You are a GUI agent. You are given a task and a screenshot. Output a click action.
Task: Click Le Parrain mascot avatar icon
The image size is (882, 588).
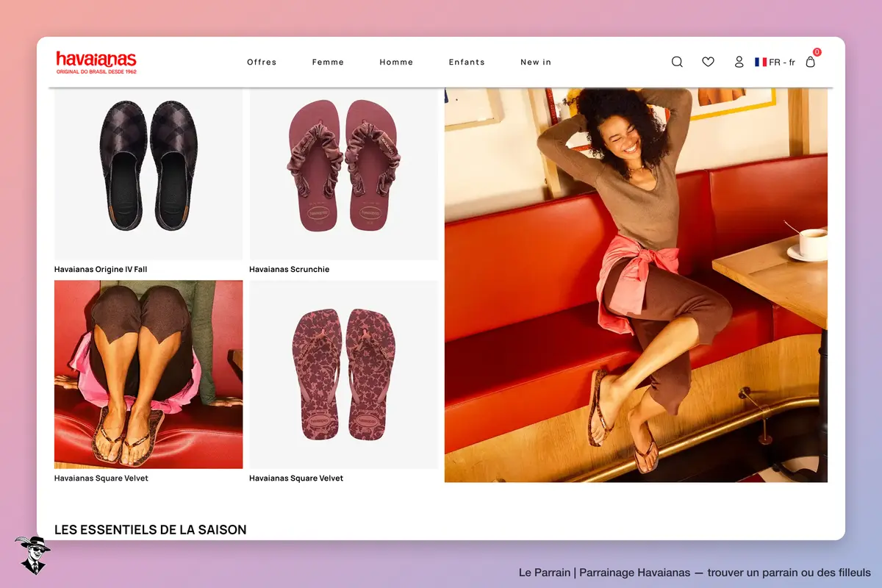(x=31, y=555)
